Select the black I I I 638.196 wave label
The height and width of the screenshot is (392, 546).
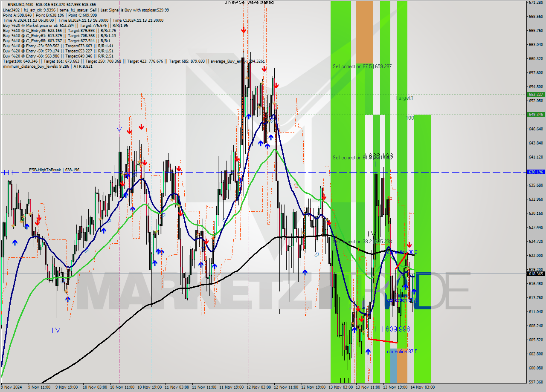375,156
